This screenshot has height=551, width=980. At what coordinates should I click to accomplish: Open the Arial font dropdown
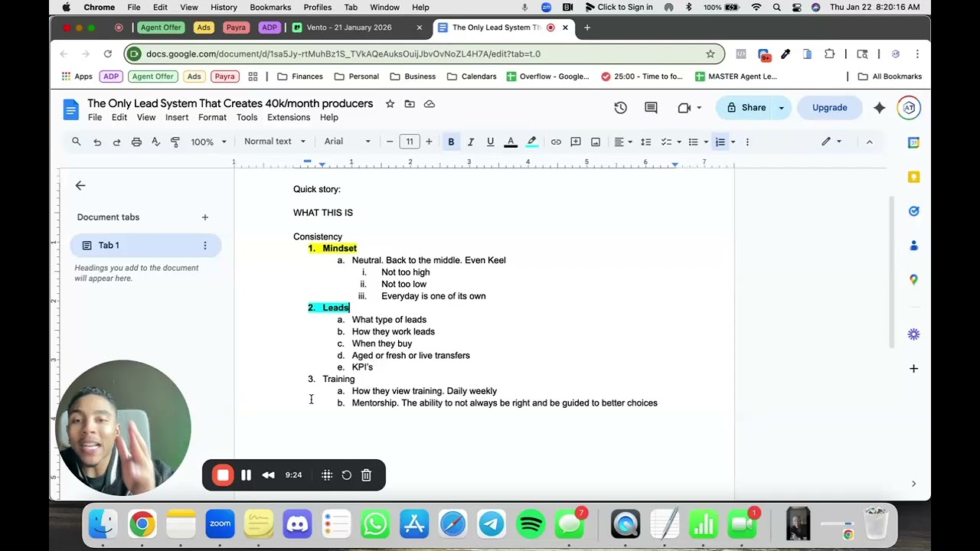348,142
